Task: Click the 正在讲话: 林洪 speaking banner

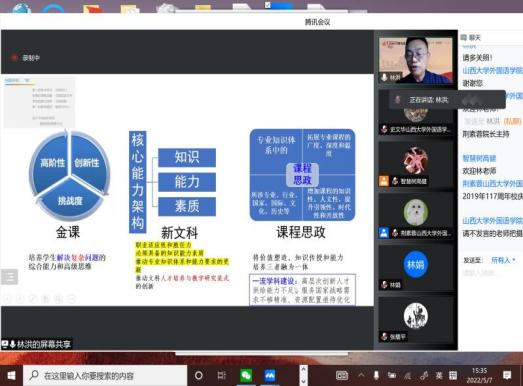Action: [x=447, y=99]
